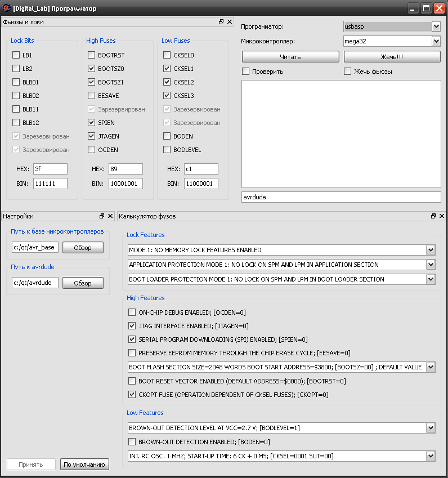Uncheck the JTAGEN high fuse
This screenshot has height=478, width=448.
(92, 136)
